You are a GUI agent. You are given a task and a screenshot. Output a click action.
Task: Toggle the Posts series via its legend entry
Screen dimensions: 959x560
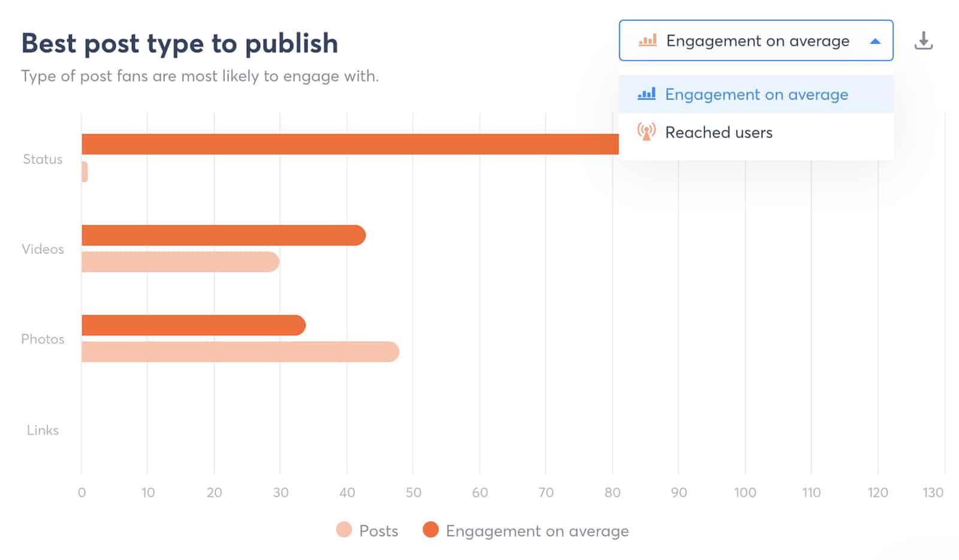point(368,531)
